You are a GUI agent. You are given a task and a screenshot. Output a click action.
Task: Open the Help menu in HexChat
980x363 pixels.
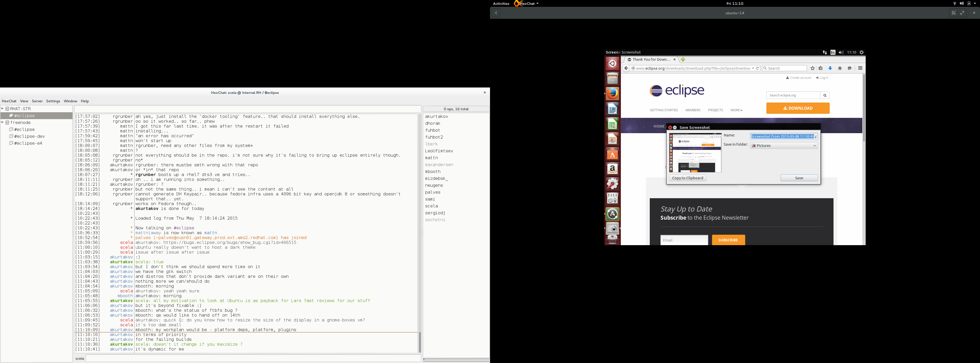(x=85, y=101)
